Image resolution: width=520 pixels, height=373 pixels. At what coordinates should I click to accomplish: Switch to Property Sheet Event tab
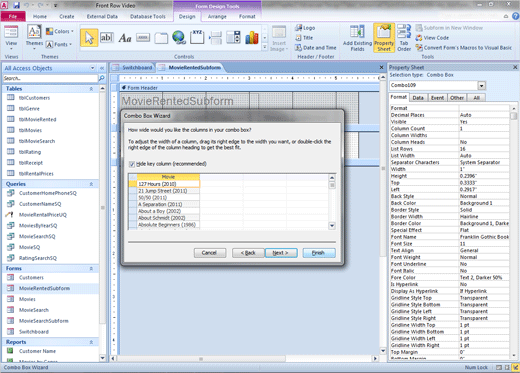tap(437, 98)
